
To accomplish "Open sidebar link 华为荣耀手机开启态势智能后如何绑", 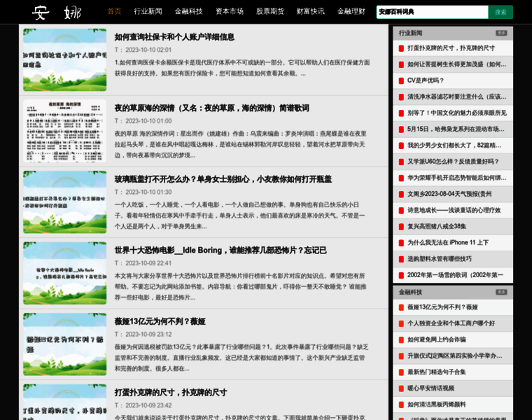I will (x=456, y=178).
